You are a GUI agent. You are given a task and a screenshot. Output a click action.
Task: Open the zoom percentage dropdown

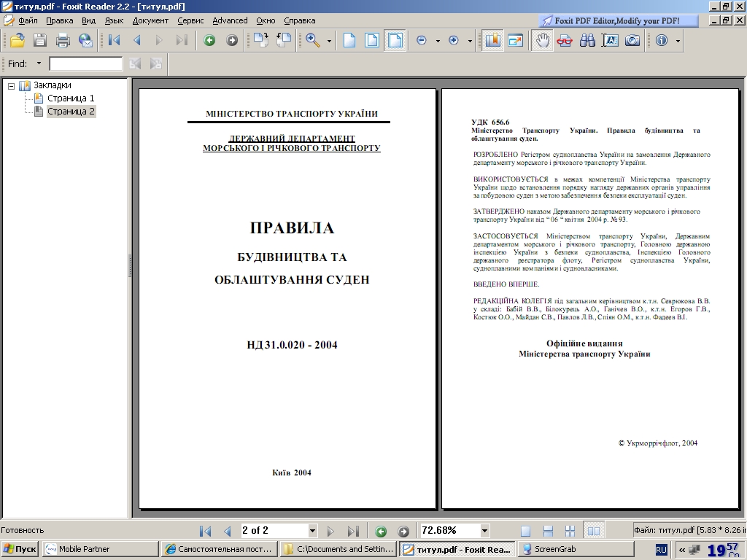[484, 531]
